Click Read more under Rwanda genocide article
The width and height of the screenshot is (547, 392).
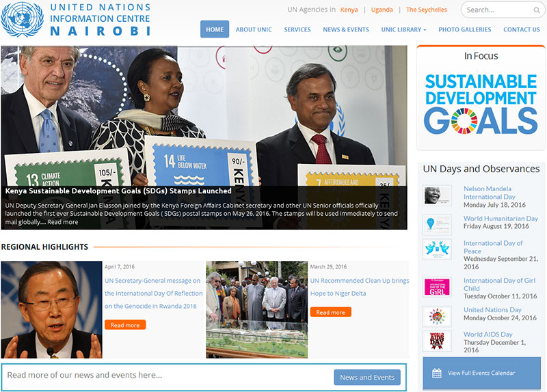click(125, 325)
